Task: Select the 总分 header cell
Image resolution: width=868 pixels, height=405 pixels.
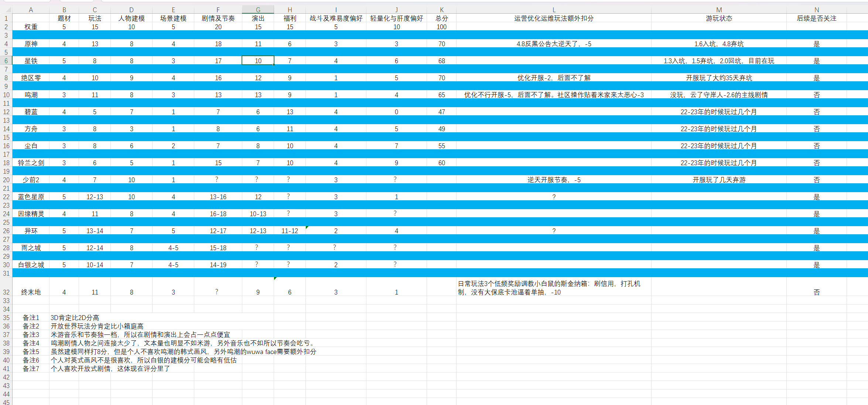Action: click(441, 18)
